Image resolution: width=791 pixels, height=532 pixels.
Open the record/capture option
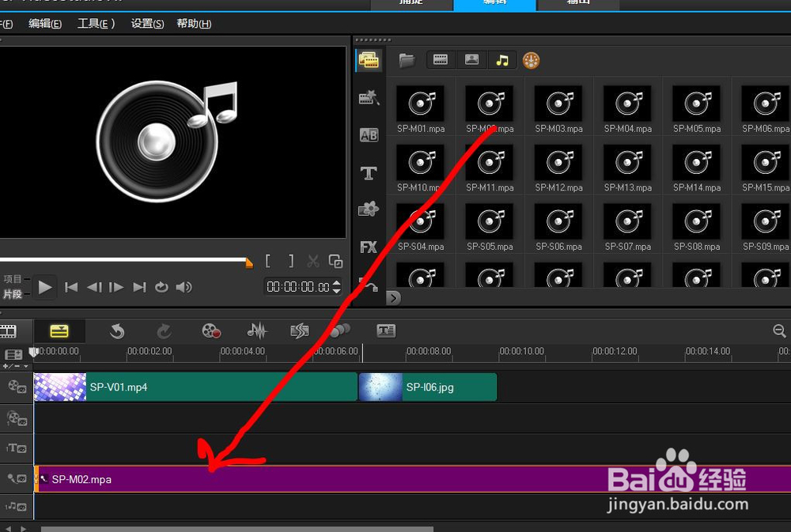pos(211,331)
